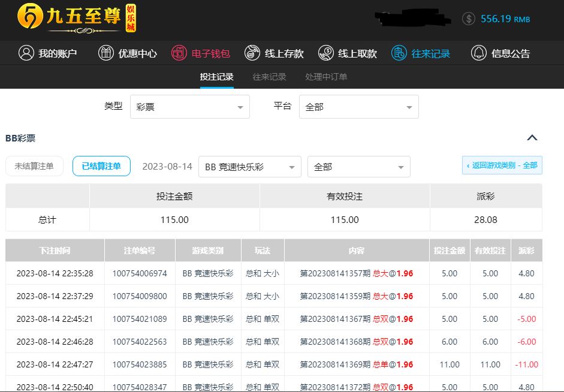Select the 已结算注单 settled bets toggle
Viewport: 564px width, 392px height.
pos(101,166)
